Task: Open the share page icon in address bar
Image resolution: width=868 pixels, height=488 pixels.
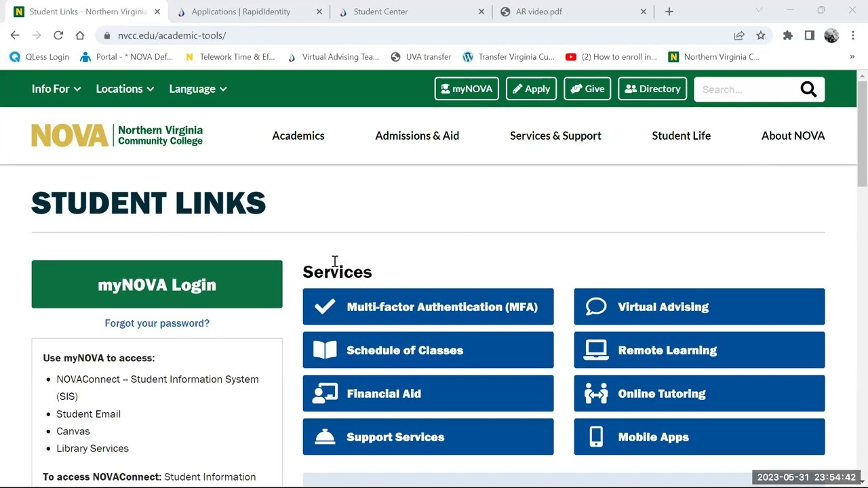Action: click(739, 35)
